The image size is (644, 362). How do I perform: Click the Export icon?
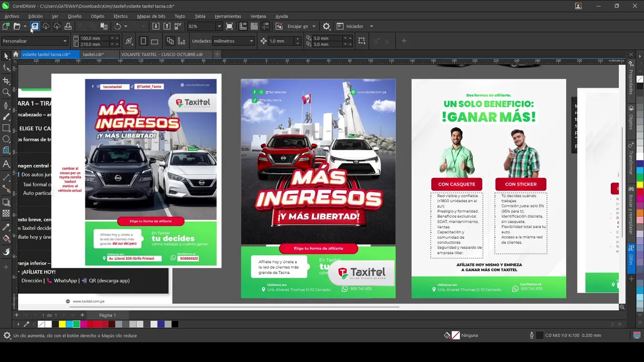(x=167, y=26)
